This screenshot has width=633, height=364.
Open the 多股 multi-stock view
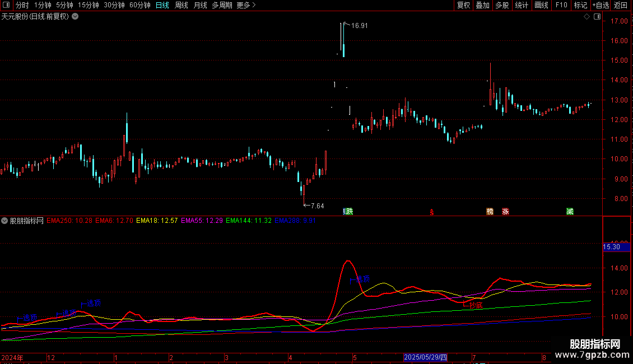[x=502, y=5]
